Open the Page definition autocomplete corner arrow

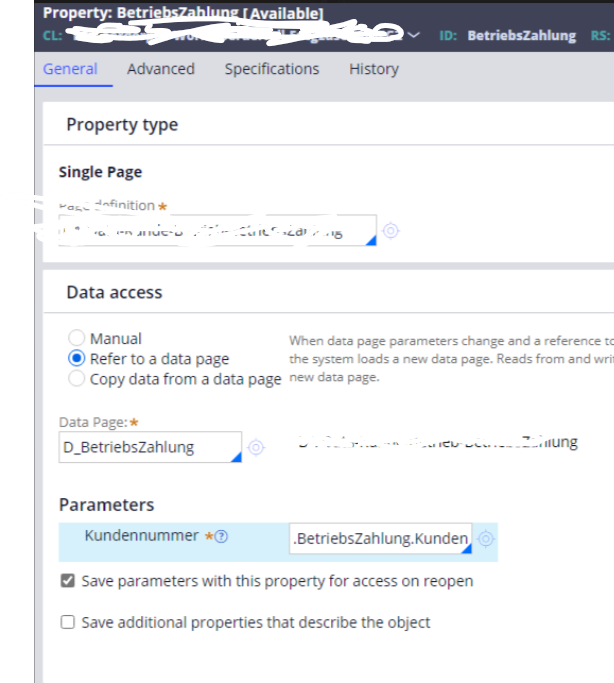click(x=370, y=240)
